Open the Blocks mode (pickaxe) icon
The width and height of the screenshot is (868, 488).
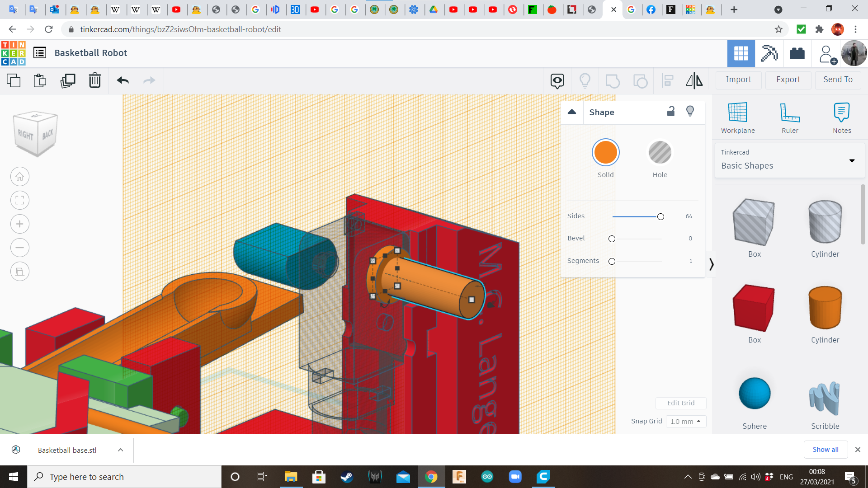tap(769, 53)
